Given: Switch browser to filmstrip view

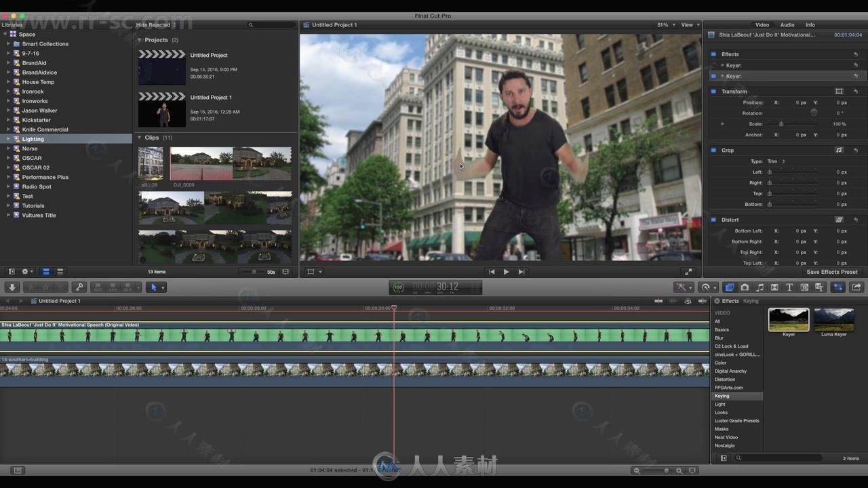Looking at the screenshot, I should coord(46,272).
